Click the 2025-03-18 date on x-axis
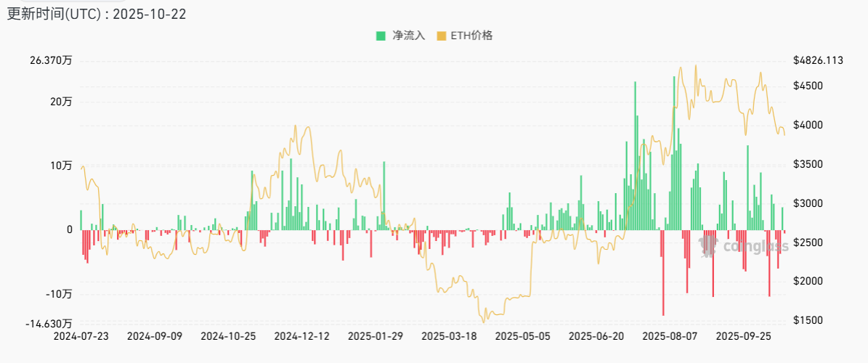The width and height of the screenshot is (868, 363). (449, 337)
